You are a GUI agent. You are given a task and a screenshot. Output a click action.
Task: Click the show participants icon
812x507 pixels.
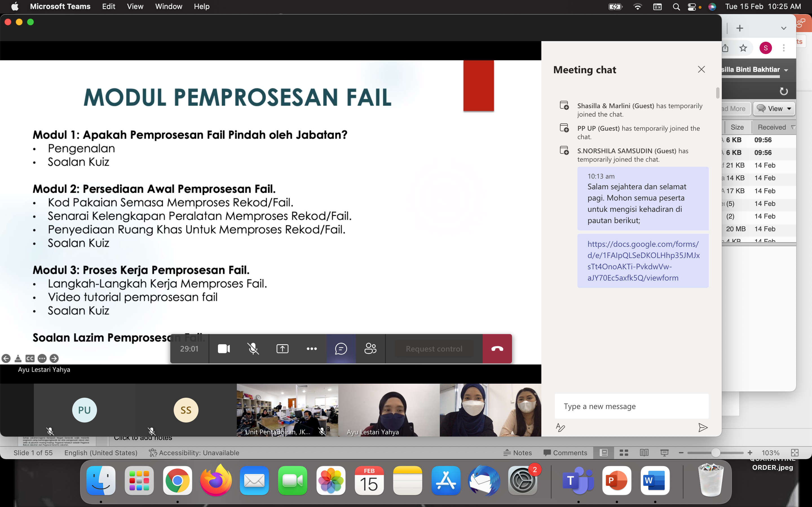(x=370, y=349)
